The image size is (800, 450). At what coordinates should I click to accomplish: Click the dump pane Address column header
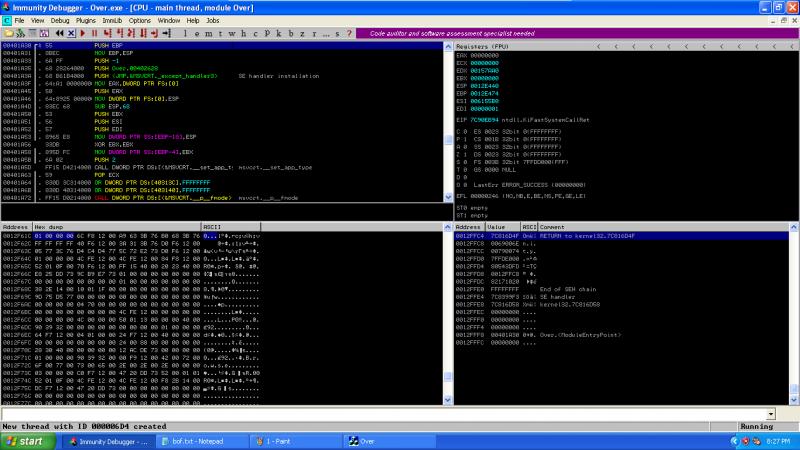click(x=17, y=227)
